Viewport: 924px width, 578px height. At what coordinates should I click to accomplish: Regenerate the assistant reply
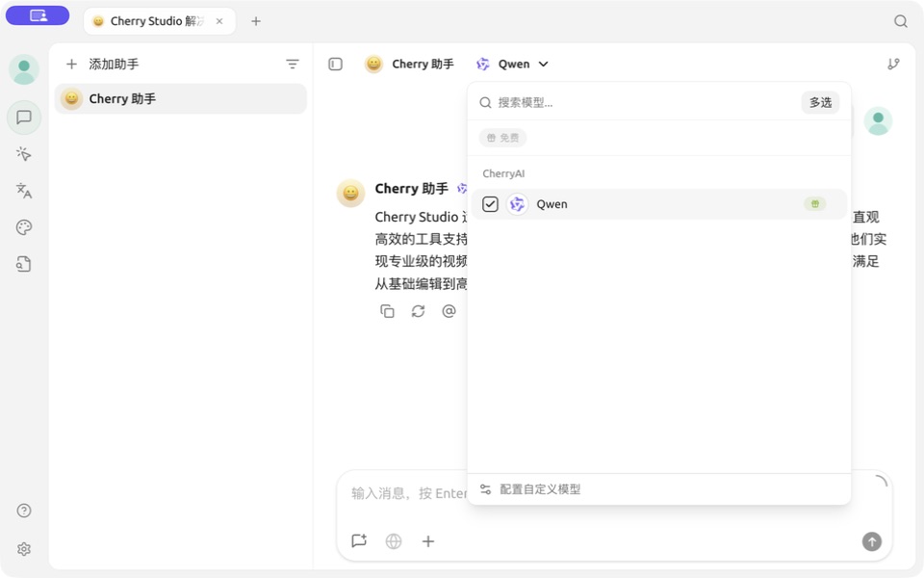pyautogui.click(x=418, y=311)
